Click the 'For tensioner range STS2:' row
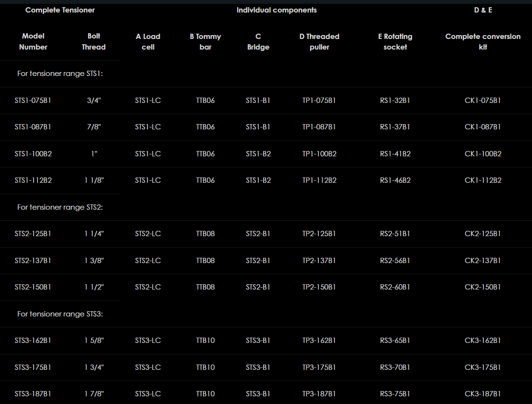Image resolution: width=532 pixels, height=404 pixels. [60, 207]
